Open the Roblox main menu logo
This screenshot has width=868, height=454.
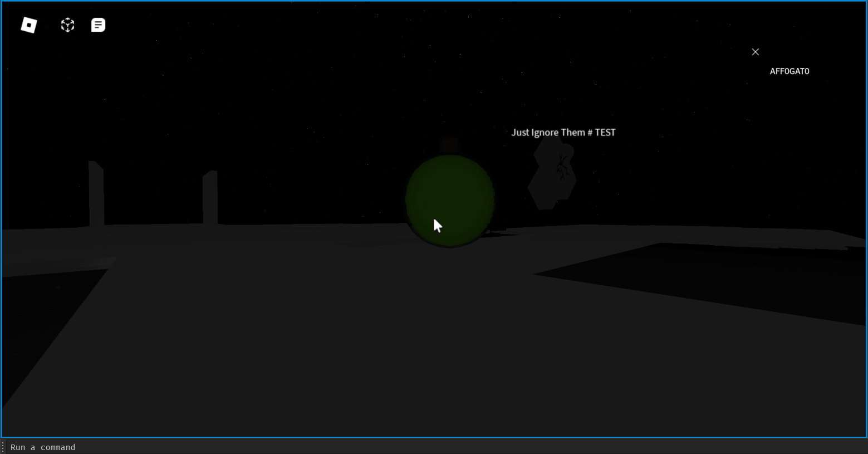coord(29,25)
